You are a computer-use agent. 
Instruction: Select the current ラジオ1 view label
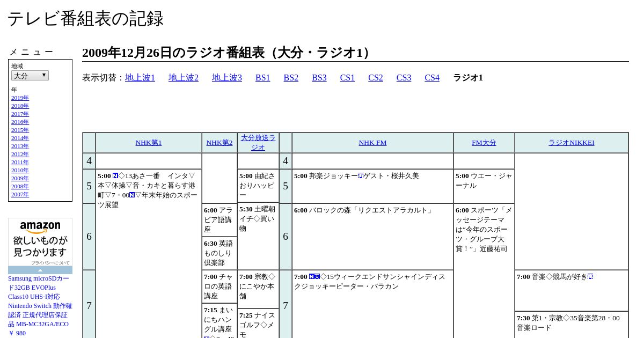point(468,78)
